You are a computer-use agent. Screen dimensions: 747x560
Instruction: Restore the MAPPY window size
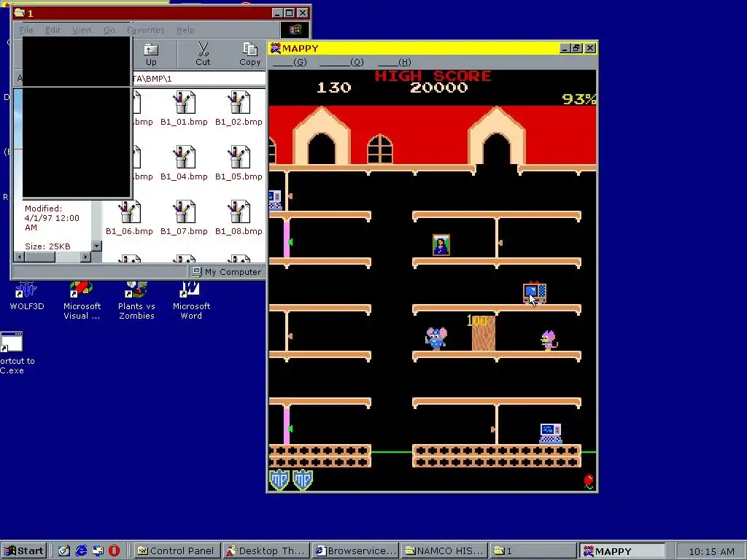tap(577, 48)
